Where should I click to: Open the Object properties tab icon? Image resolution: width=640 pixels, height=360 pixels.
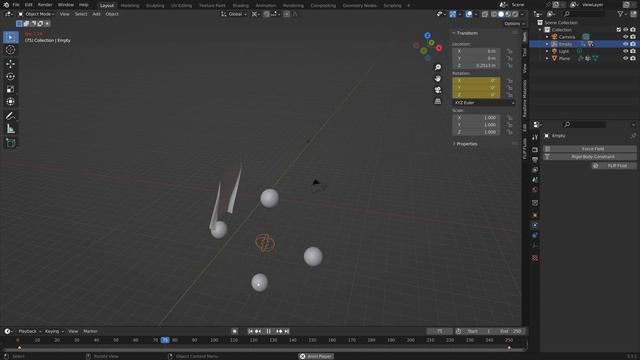[x=535, y=215]
